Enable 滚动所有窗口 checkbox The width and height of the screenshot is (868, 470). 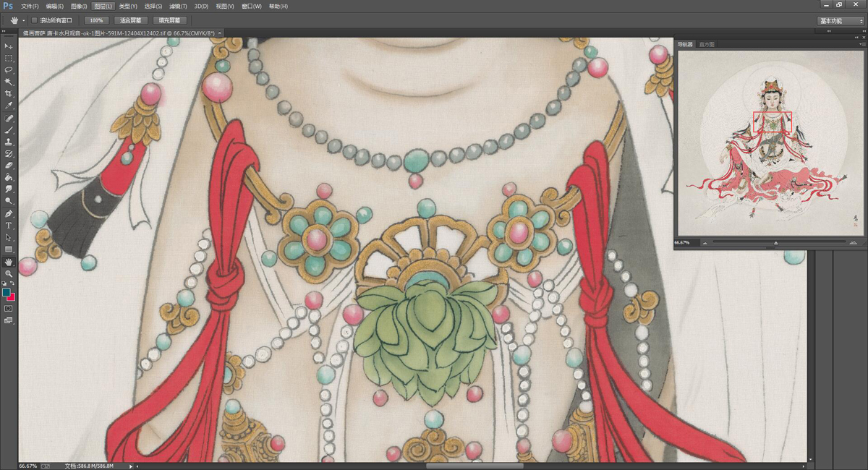coord(34,20)
